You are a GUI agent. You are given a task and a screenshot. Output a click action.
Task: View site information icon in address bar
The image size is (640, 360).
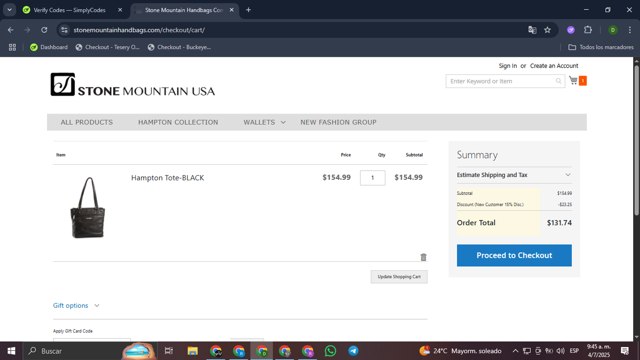pos(64,30)
